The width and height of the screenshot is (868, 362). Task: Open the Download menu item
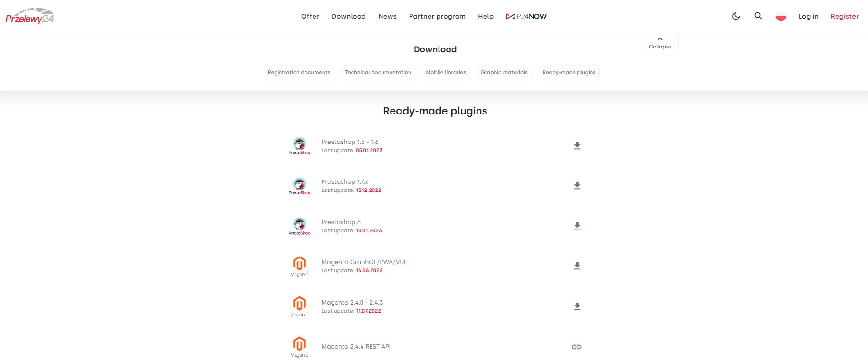point(348,16)
